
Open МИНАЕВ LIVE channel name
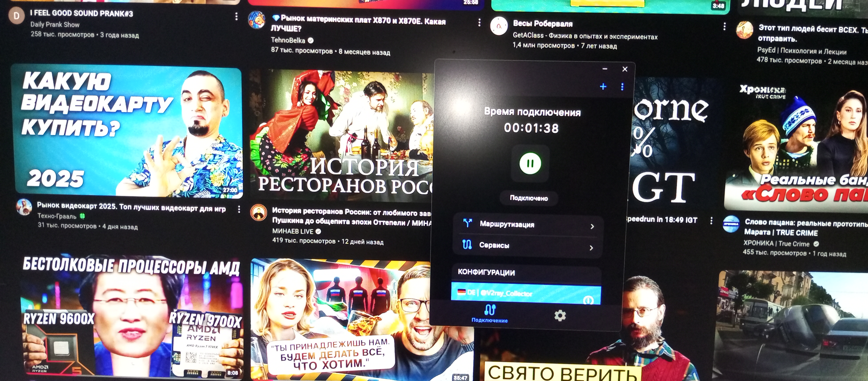pos(293,232)
